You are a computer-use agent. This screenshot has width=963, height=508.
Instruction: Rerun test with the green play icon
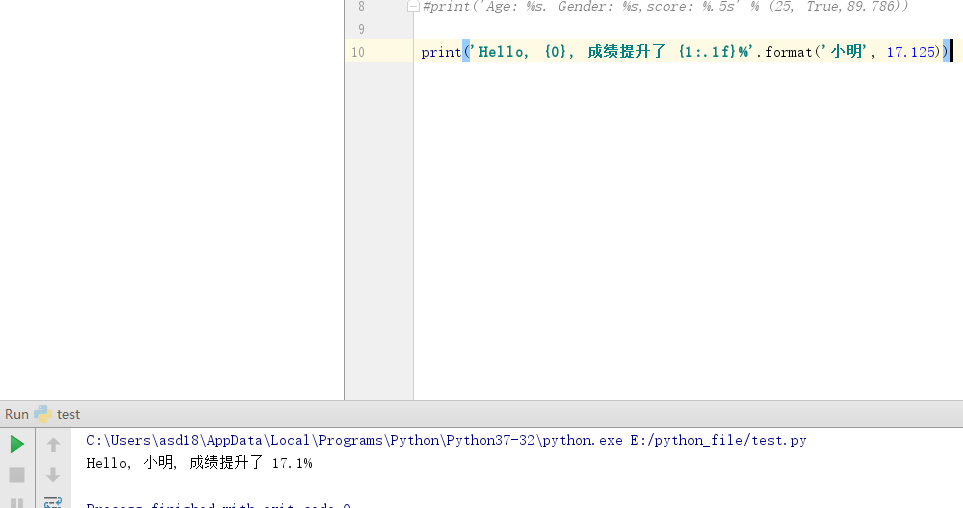(17, 444)
